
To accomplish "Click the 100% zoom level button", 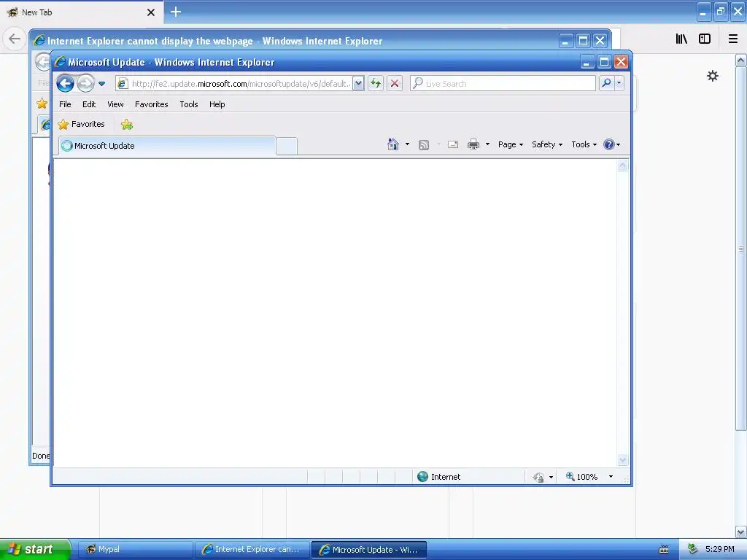I will (581, 477).
